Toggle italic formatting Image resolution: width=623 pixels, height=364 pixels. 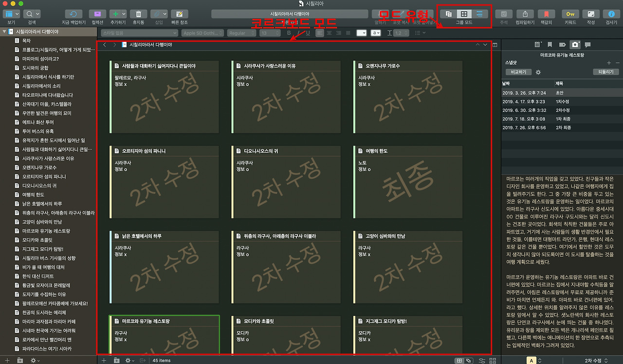(x=298, y=33)
